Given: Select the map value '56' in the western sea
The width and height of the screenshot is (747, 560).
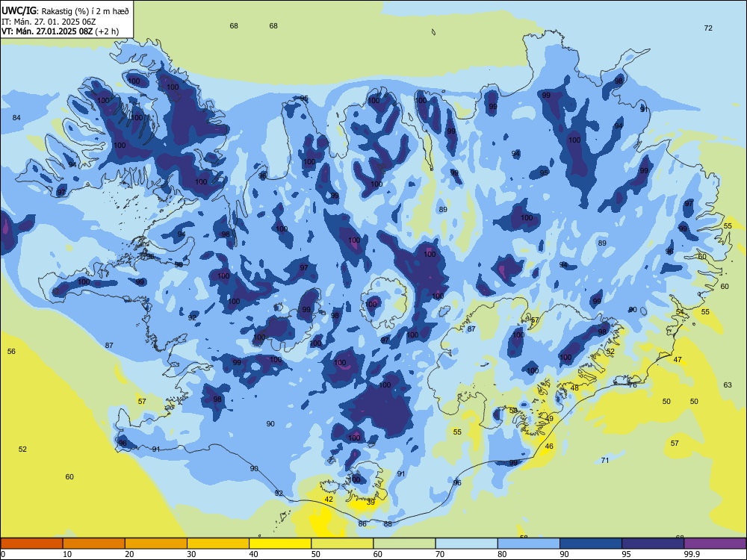Looking at the screenshot, I should [x=11, y=352].
